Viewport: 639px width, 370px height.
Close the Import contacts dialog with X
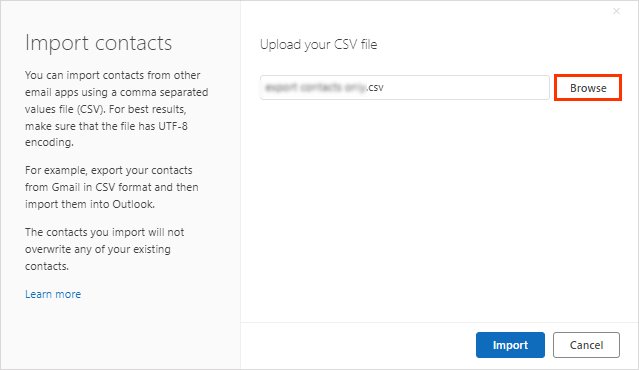[616, 11]
